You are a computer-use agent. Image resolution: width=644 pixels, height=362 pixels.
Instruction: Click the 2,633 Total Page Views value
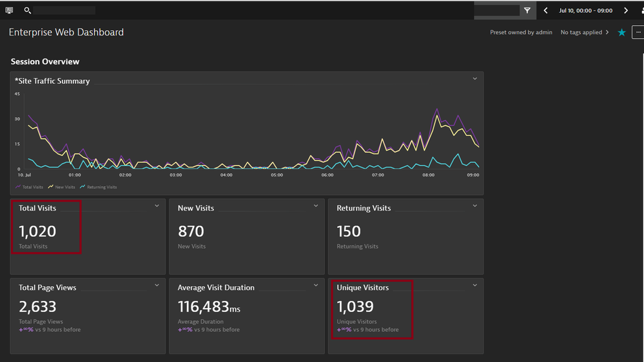coord(38,307)
